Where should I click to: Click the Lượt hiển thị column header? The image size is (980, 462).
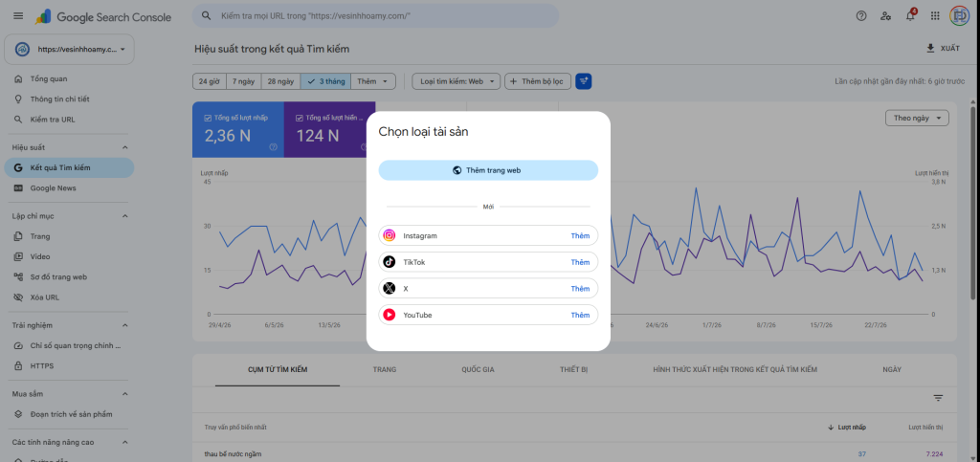coord(925,427)
